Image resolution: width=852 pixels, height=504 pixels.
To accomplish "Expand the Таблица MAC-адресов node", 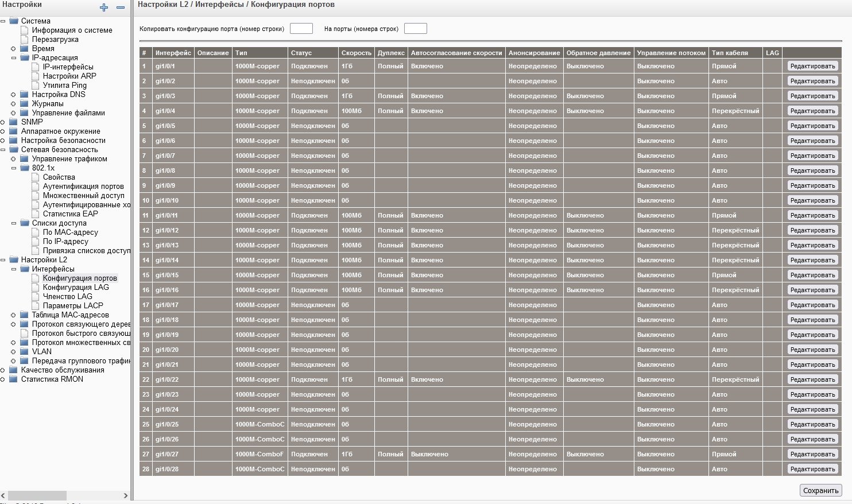I will 13,315.
